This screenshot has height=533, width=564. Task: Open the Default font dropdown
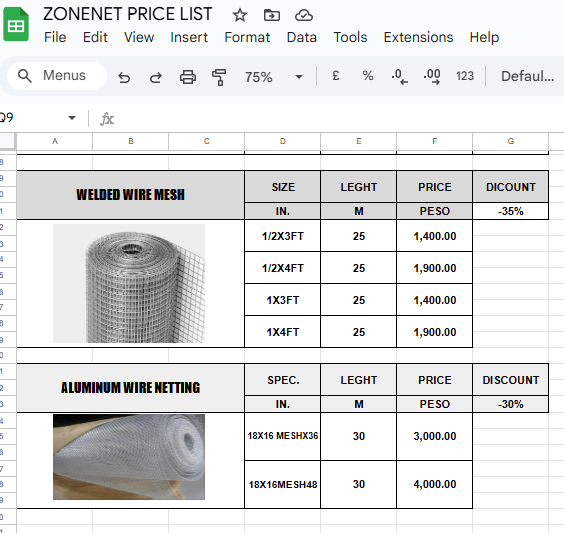pos(527,76)
